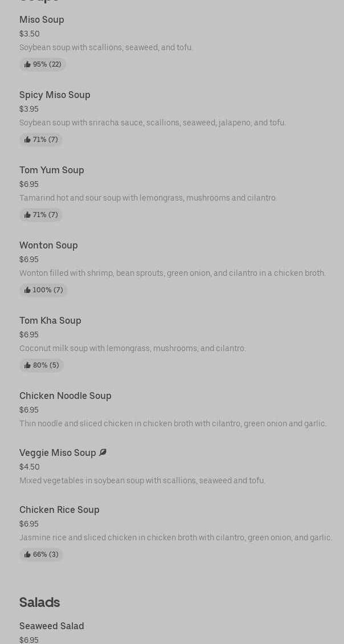The image size is (344, 644).
Task: Click the Chicken Noodle Soup description text
Action: [x=173, y=423]
